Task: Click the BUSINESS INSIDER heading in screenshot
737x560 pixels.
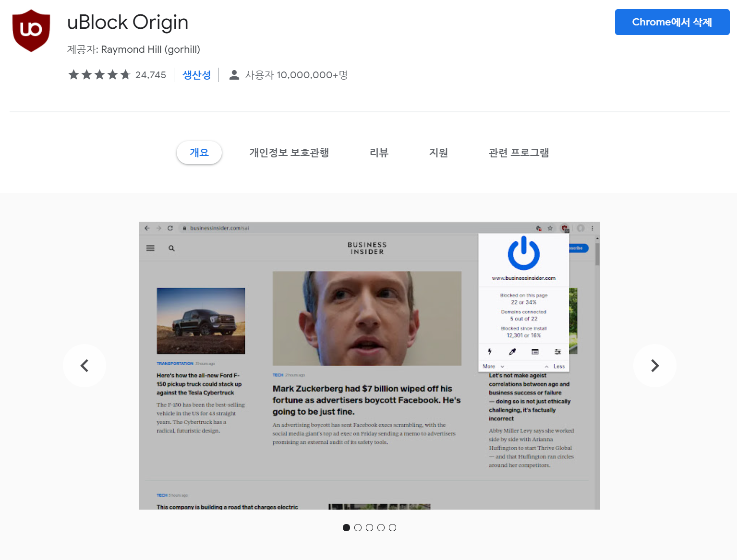Action: [367, 248]
